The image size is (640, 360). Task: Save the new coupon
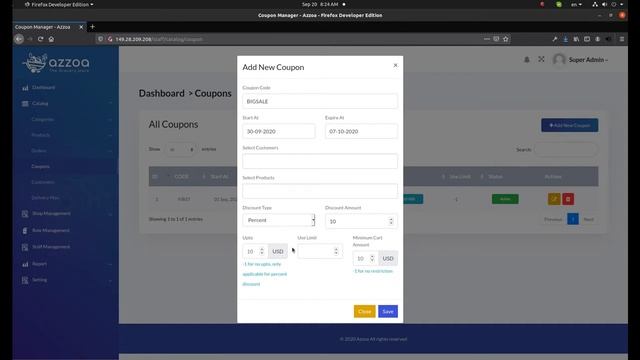click(x=388, y=311)
